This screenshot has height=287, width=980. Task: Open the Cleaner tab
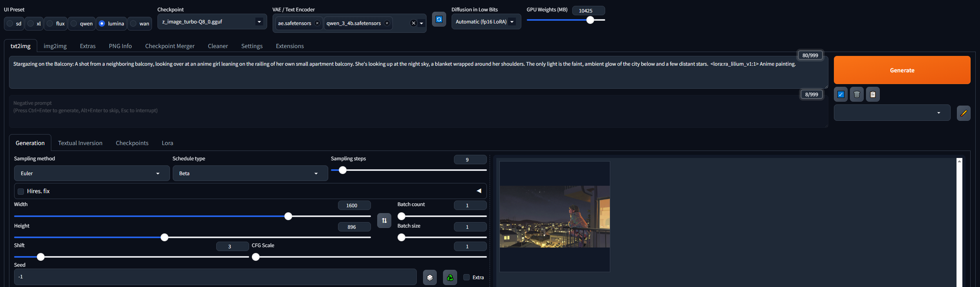218,46
